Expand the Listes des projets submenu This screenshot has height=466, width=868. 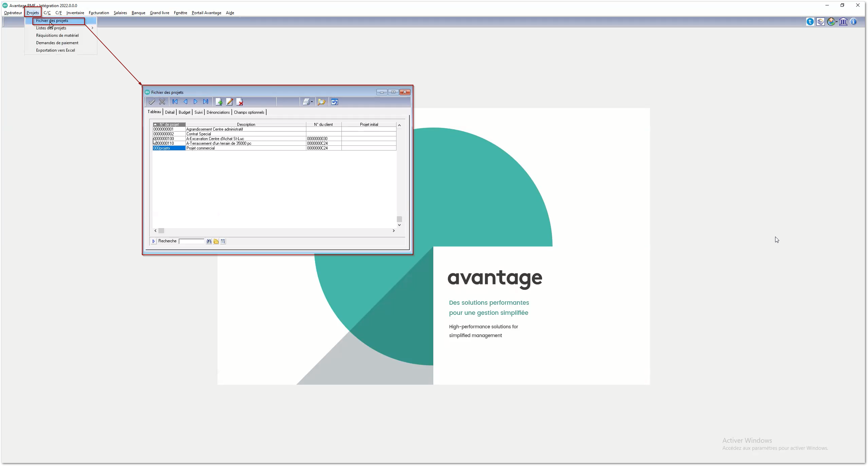[92, 28]
